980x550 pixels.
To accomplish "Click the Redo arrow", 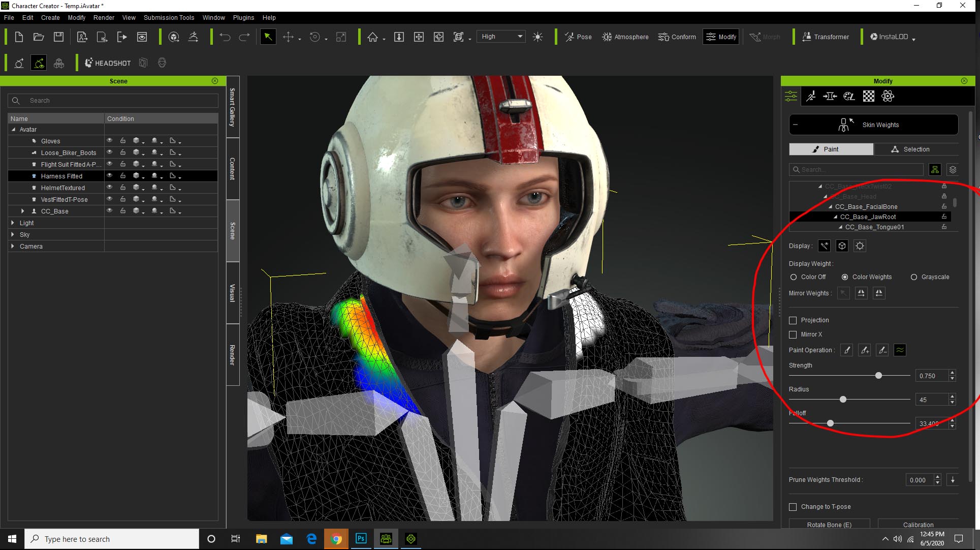I will (244, 37).
